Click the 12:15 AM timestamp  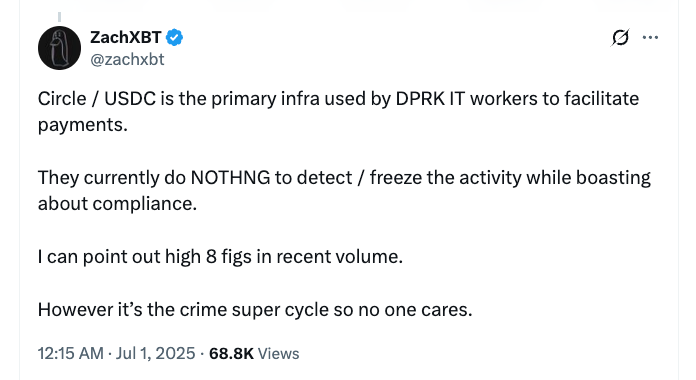tap(71, 353)
